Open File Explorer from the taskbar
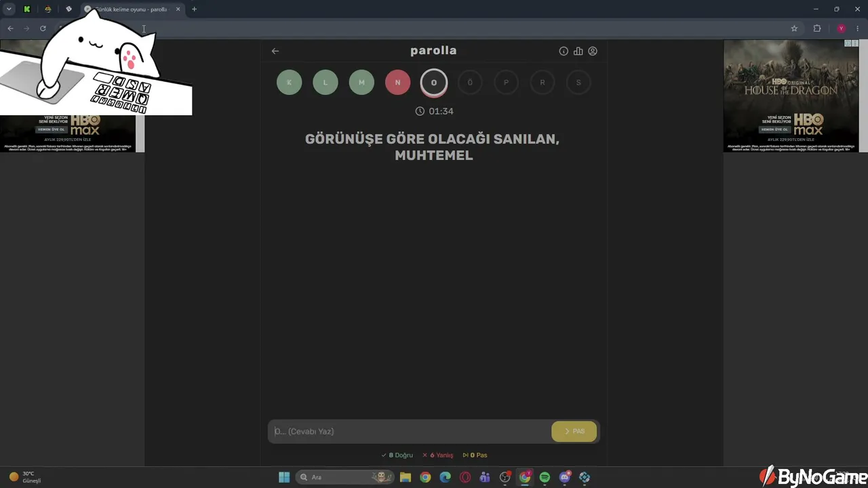 pyautogui.click(x=406, y=477)
